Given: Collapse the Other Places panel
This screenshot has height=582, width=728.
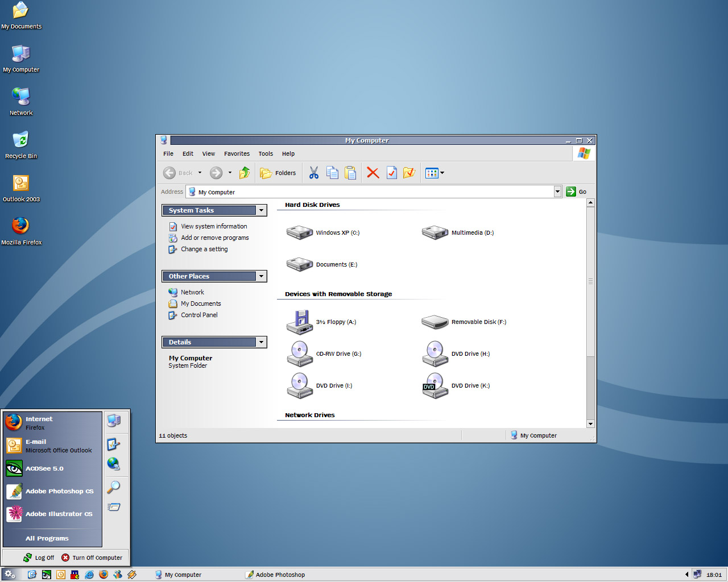Looking at the screenshot, I should (x=261, y=276).
